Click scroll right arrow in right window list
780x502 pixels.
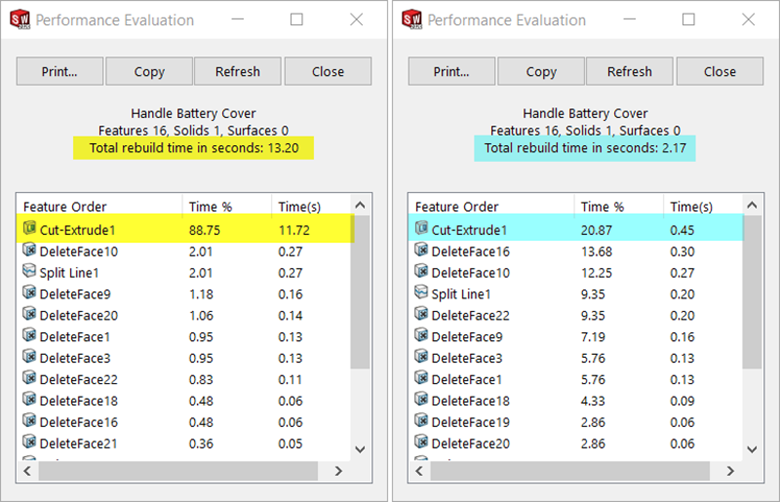tap(731, 471)
